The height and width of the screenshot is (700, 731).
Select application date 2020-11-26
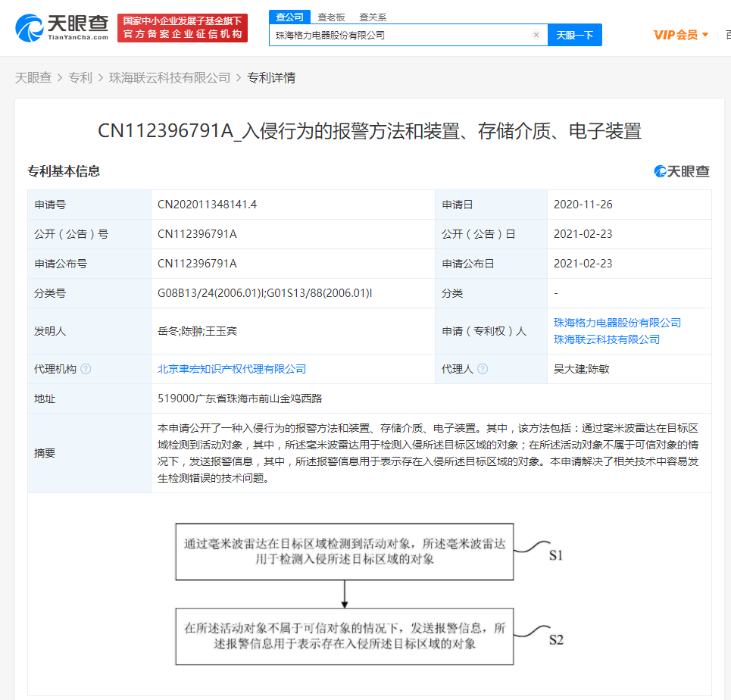[x=583, y=205]
